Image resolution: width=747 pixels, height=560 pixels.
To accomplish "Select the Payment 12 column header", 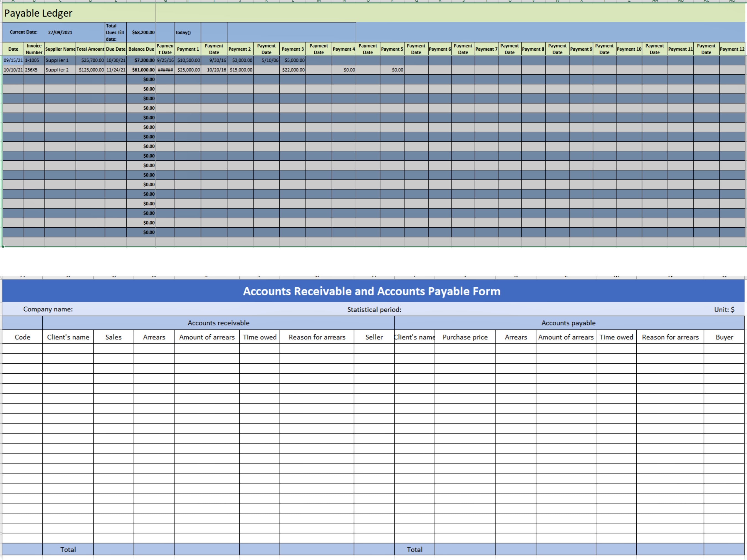I will pos(732,49).
